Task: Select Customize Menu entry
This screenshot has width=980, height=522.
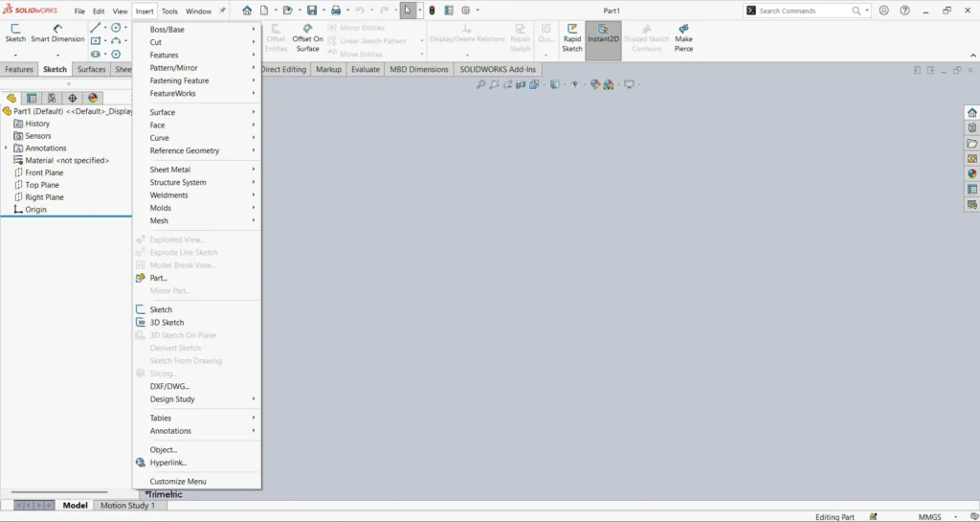Action: pyautogui.click(x=197, y=482)
